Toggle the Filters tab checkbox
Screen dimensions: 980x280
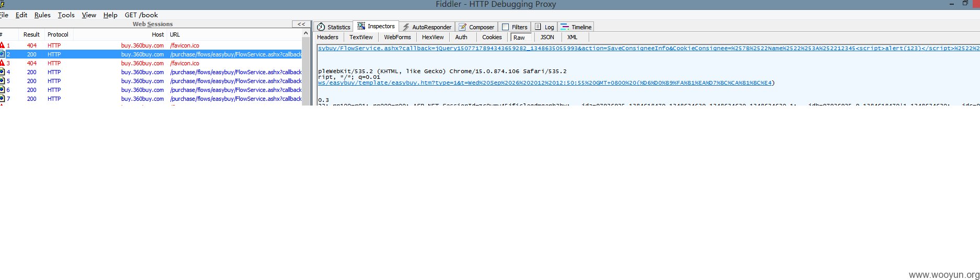pyautogui.click(x=505, y=27)
